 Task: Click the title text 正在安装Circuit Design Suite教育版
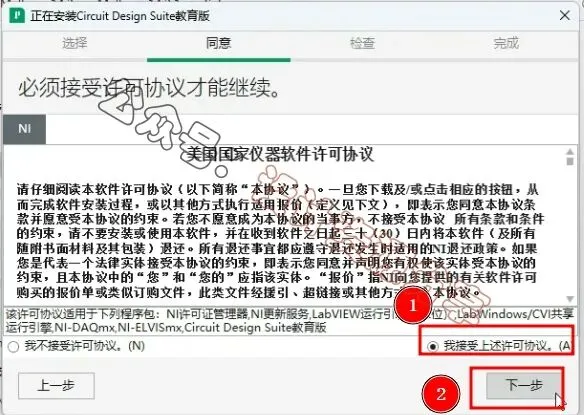click(x=120, y=16)
